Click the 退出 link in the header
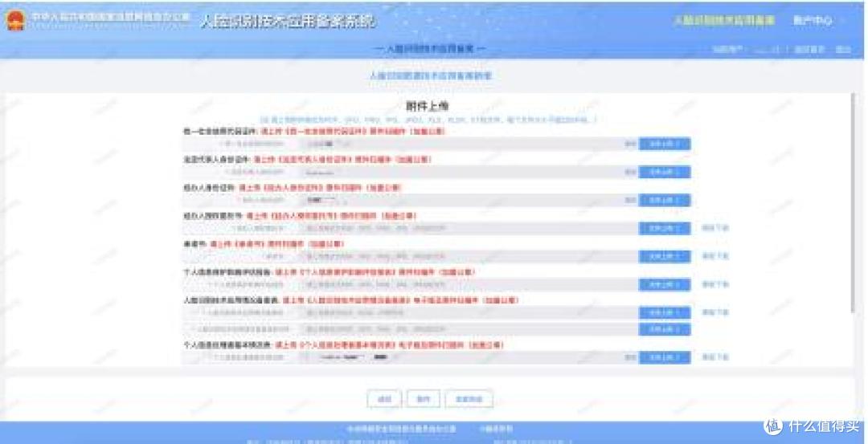Viewport: 868px width, 444px height. pos(842,49)
